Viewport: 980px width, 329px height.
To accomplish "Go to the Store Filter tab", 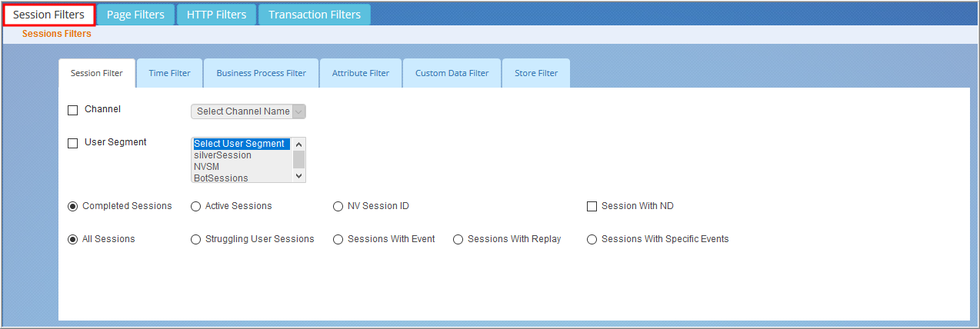I will pos(536,73).
